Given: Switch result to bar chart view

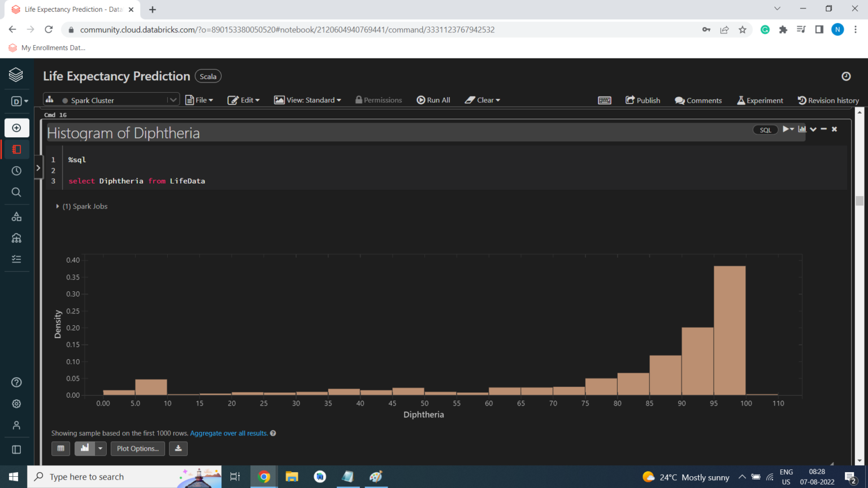Looking at the screenshot, I should click(x=85, y=448).
